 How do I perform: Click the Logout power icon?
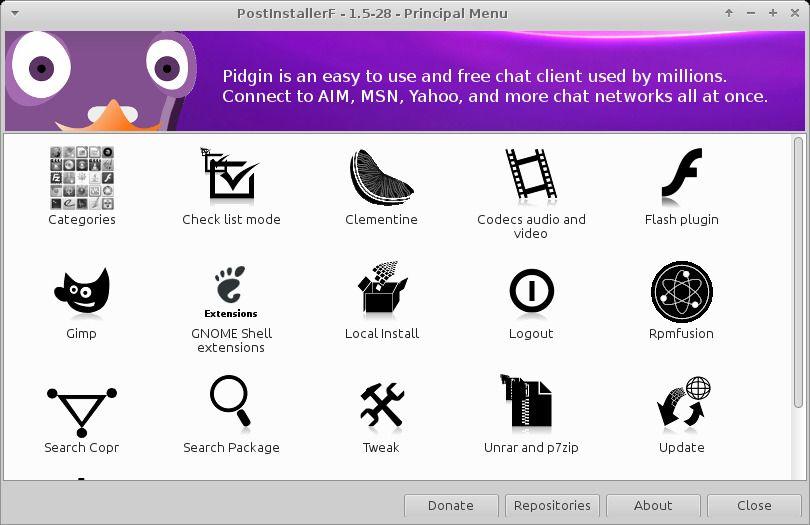pyautogui.click(x=531, y=291)
